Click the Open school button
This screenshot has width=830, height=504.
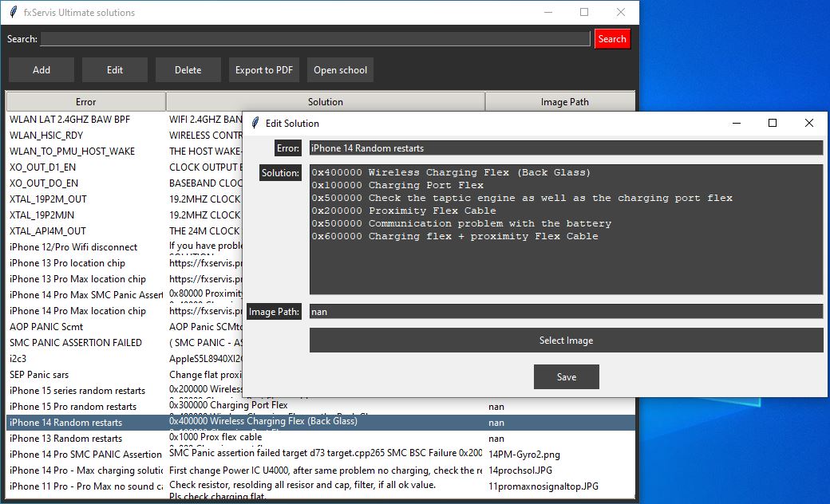[340, 70]
